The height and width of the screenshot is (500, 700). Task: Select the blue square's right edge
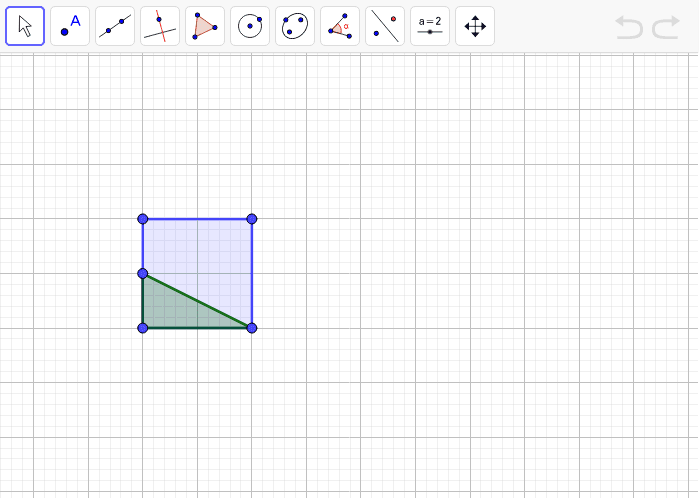tap(252, 273)
